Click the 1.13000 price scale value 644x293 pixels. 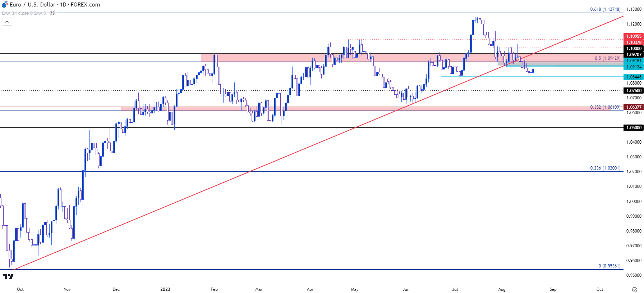click(634, 9)
